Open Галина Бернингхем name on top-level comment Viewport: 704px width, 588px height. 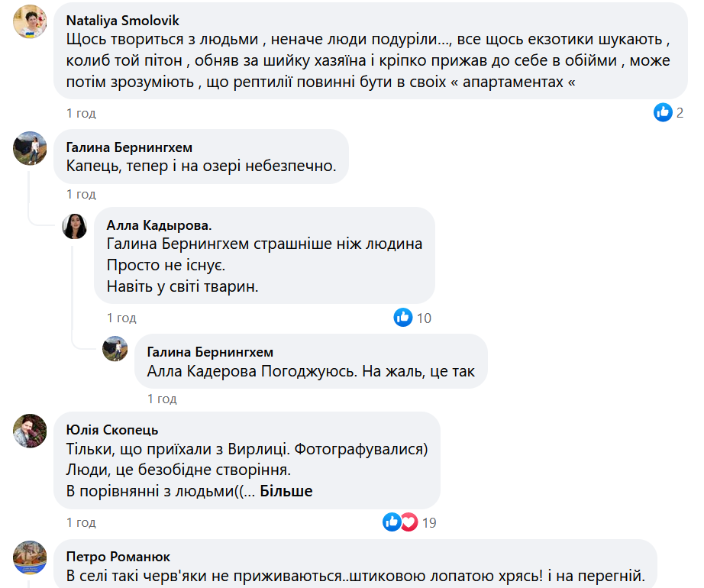click(129, 147)
